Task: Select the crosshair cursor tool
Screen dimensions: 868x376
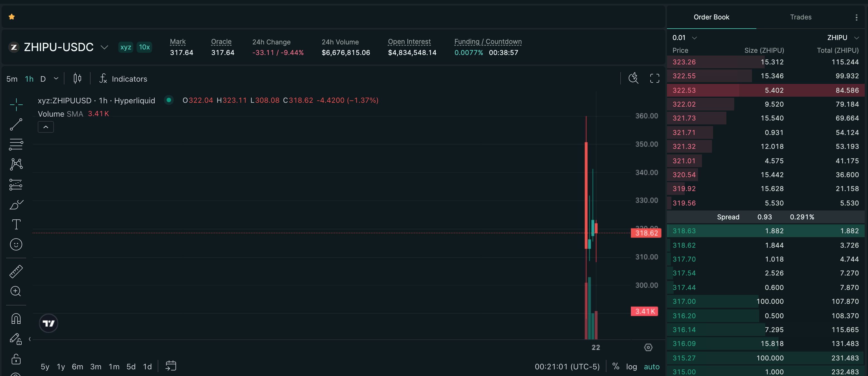Action: (x=16, y=105)
